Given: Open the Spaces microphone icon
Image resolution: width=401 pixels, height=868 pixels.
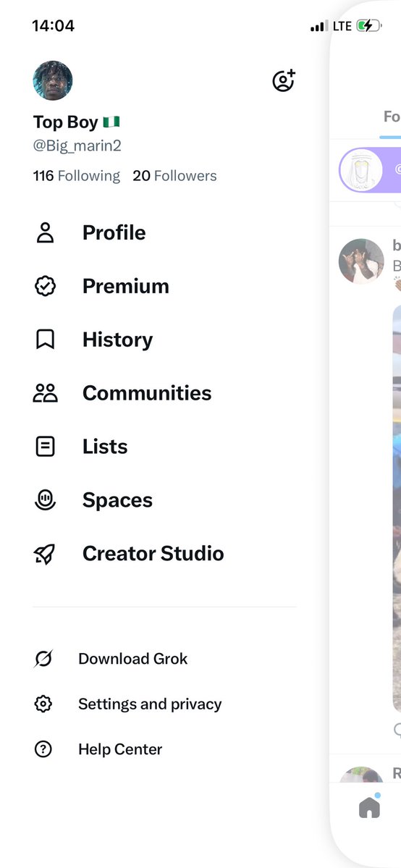Looking at the screenshot, I should [45, 500].
